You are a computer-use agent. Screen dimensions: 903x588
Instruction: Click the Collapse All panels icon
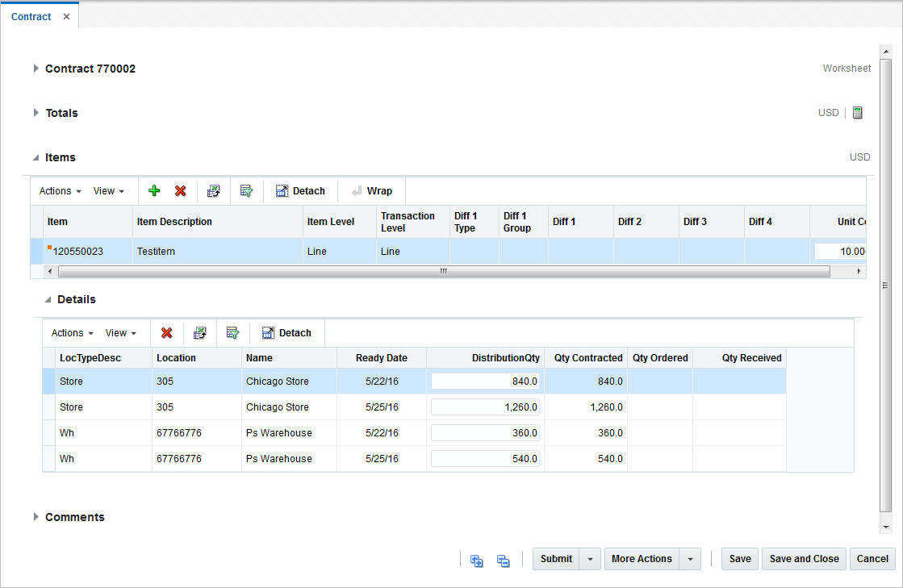(504, 560)
